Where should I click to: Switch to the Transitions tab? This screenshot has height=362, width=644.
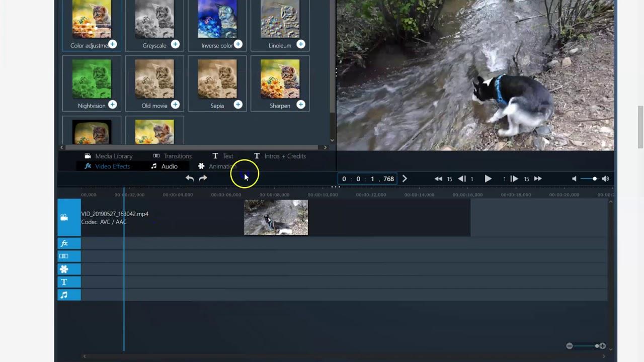(177, 156)
